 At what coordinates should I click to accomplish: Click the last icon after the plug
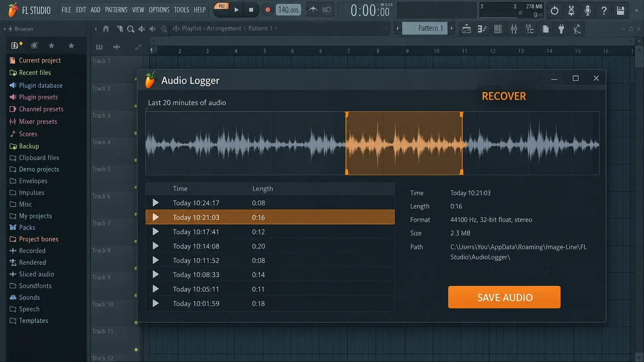coord(577,29)
